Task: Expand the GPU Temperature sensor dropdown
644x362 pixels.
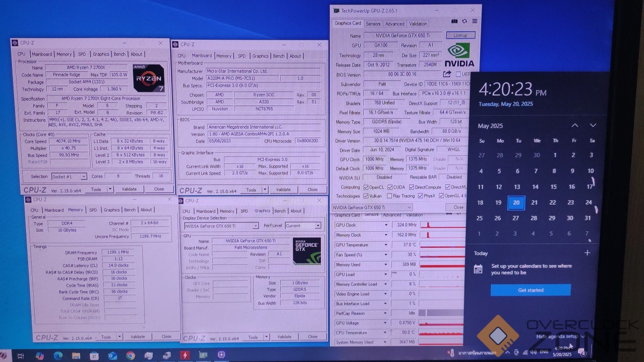Action: coord(386,245)
